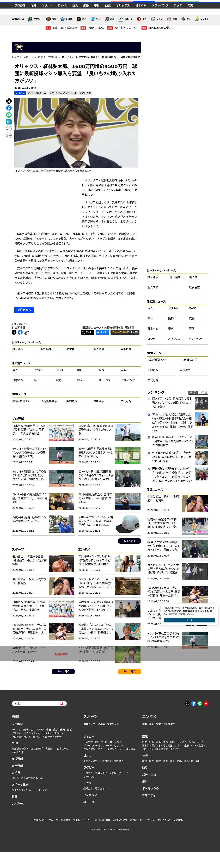Screen dimensions: 220x868
Task: Open reporter 織原祥平 link
Action: pos(23,324)
